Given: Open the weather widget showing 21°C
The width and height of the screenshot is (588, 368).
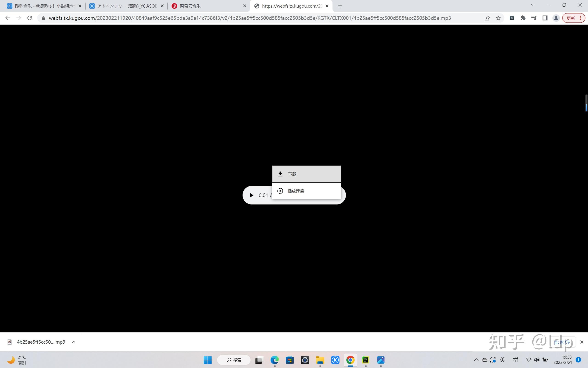Looking at the screenshot, I should click(x=17, y=360).
